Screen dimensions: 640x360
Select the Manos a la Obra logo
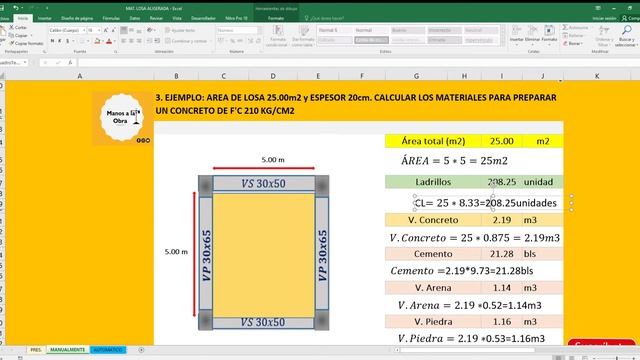[x=122, y=118]
